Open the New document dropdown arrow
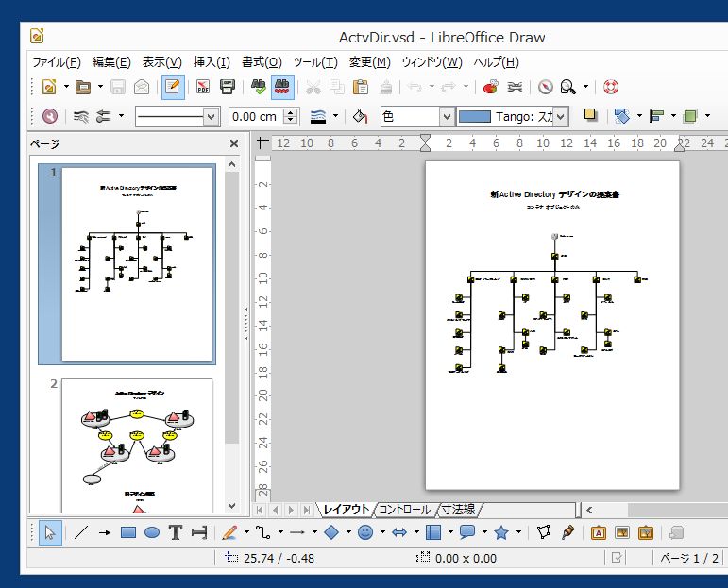Image resolution: width=728 pixels, height=588 pixels. tap(66, 87)
